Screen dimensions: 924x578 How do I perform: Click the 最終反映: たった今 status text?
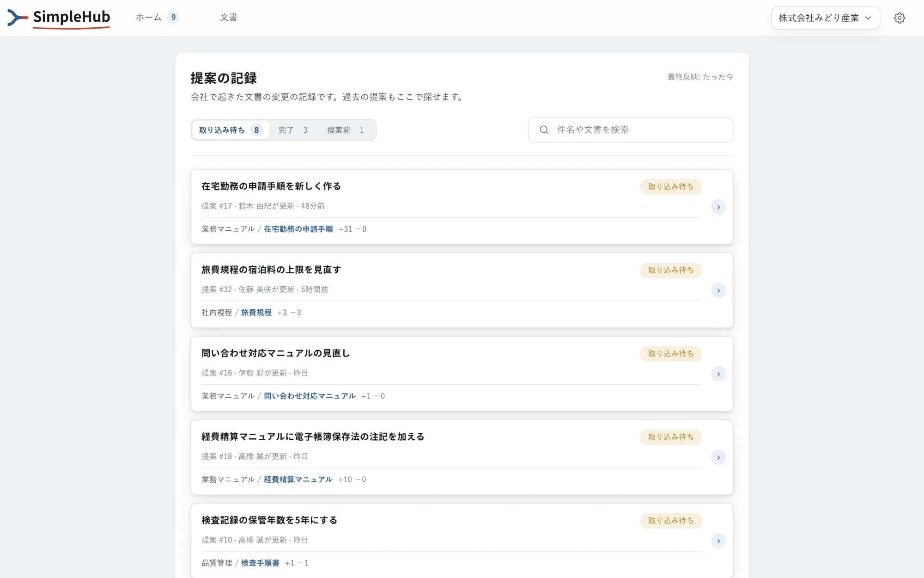click(x=700, y=77)
